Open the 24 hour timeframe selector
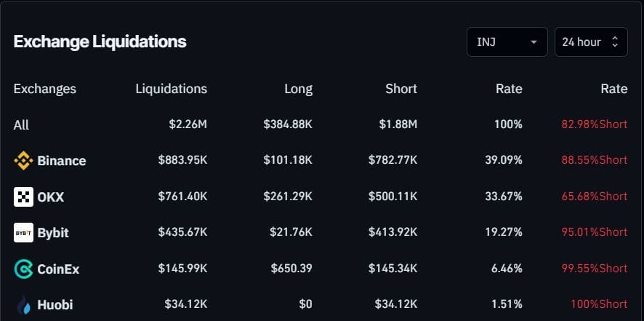Viewport: 644px width, 321px height. pos(590,42)
